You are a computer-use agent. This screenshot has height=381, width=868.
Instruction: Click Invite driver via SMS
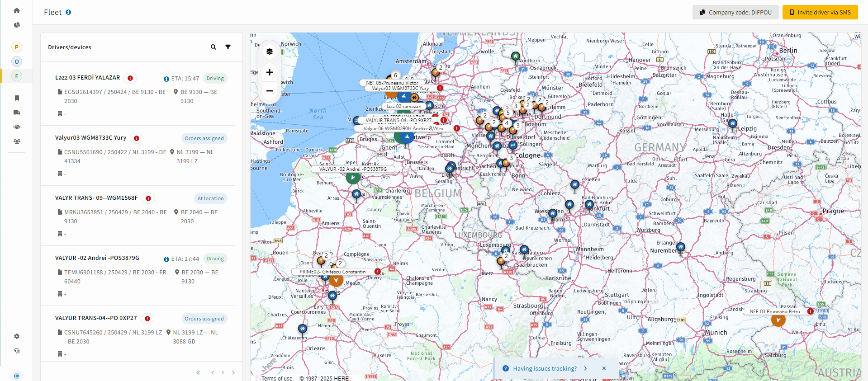(820, 12)
